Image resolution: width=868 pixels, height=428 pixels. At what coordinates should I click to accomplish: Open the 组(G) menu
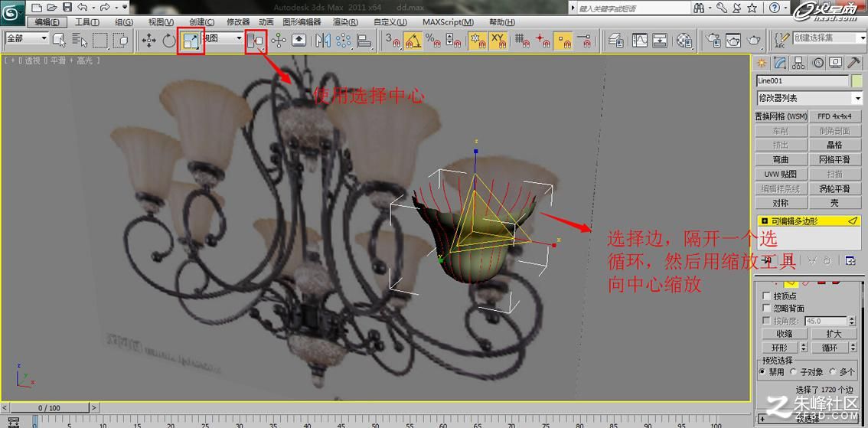124,22
